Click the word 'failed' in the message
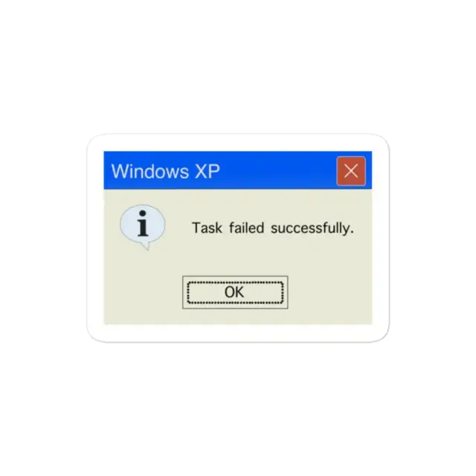The height and width of the screenshot is (476, 476). click(246, 228)
